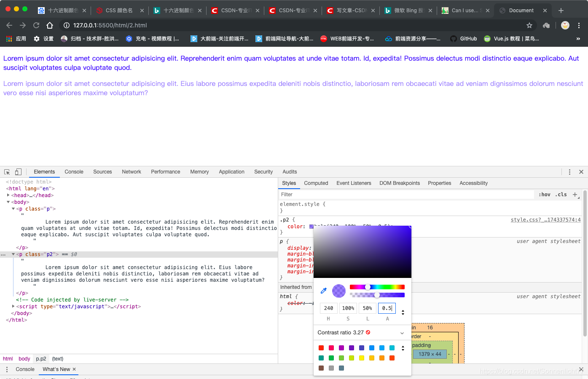Click the hue H value field

pos(329,308)
